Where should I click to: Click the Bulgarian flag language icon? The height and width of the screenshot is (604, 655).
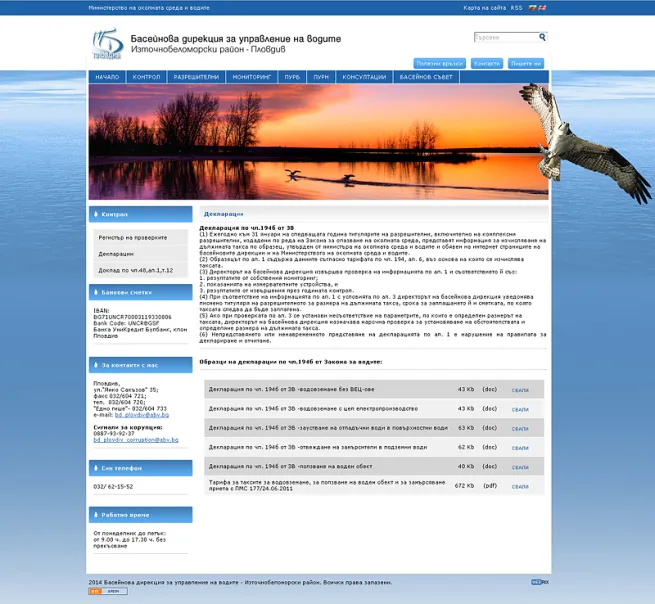coord(532,8)
